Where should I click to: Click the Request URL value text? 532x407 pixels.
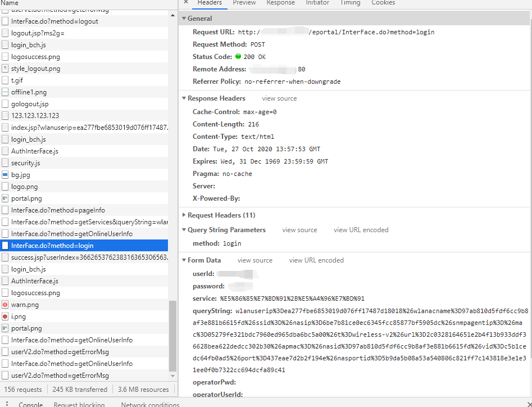[336, 32]
